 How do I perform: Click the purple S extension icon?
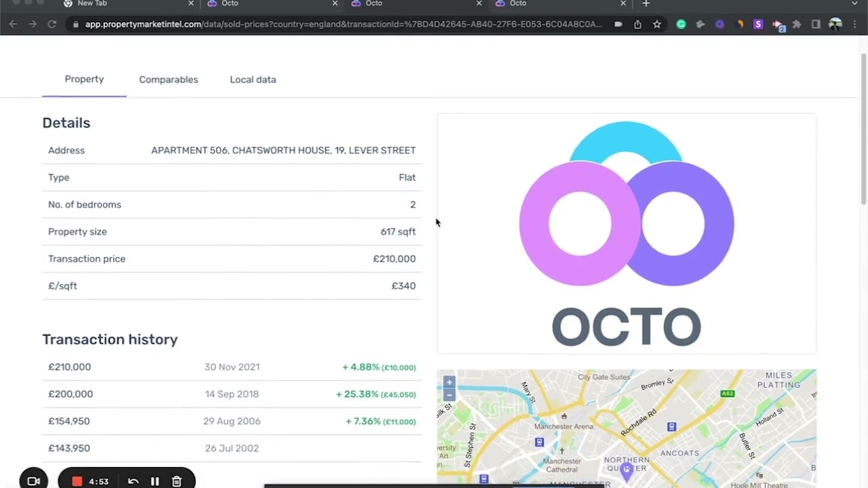pyautogui.click(x=758, y=24)
